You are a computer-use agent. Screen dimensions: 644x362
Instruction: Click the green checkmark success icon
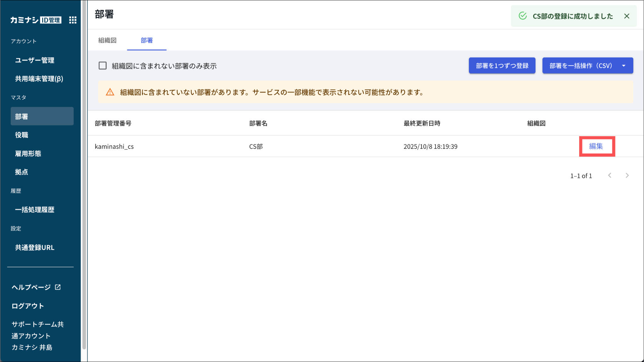pyautogui.click(x=523, y=16)
